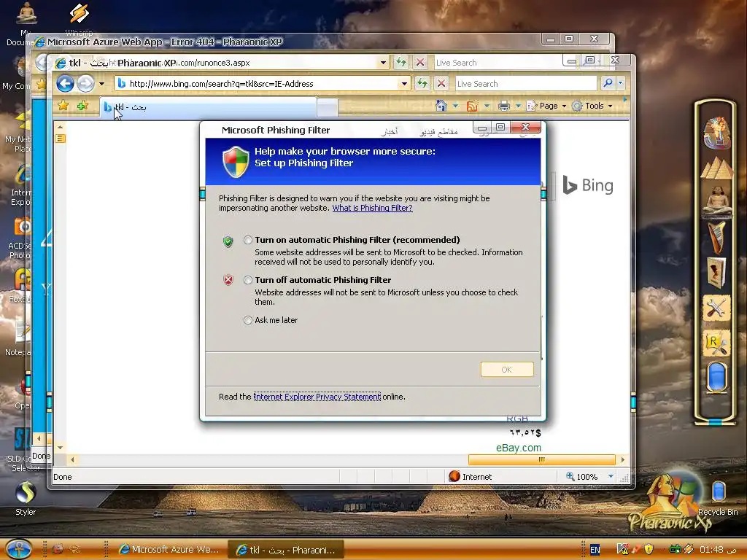Select the tkl - بحث browser tab
The height and width of the screenshot is (560, 747).
tap(208, 108)
